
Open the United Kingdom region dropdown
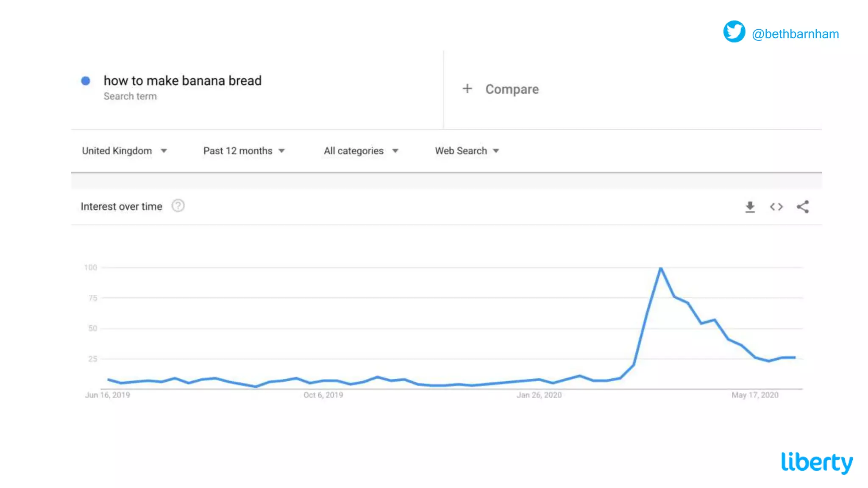click(x=124, y=151)
